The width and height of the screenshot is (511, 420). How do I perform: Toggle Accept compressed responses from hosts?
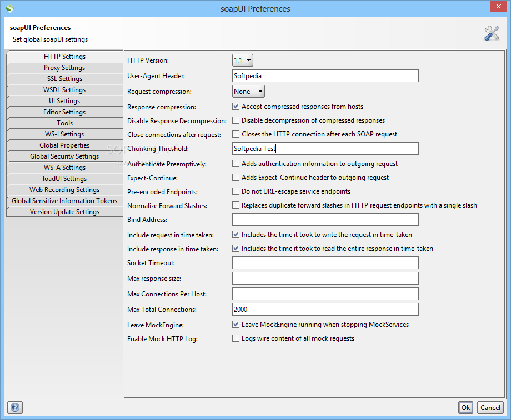[x=236, y=107]
